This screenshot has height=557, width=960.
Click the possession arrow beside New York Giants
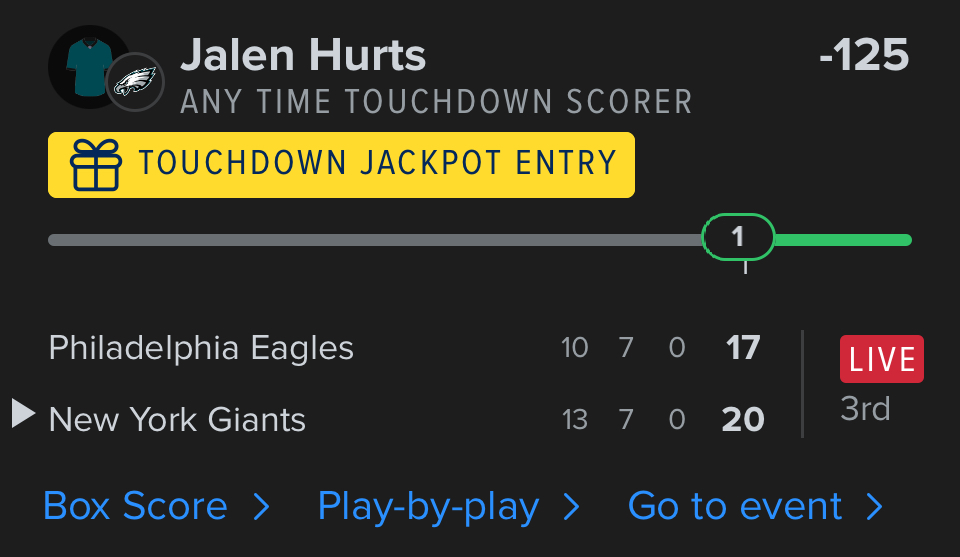pyautogui.click(x=23, y=413)
